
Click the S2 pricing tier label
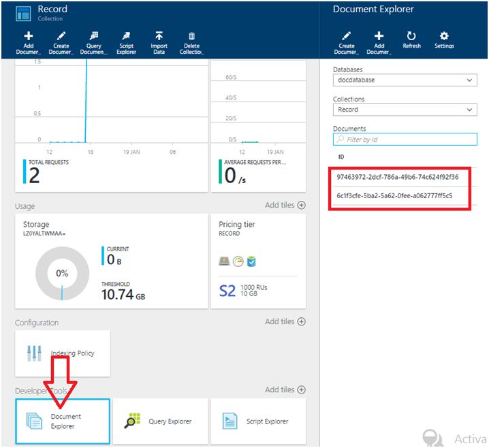227,291
